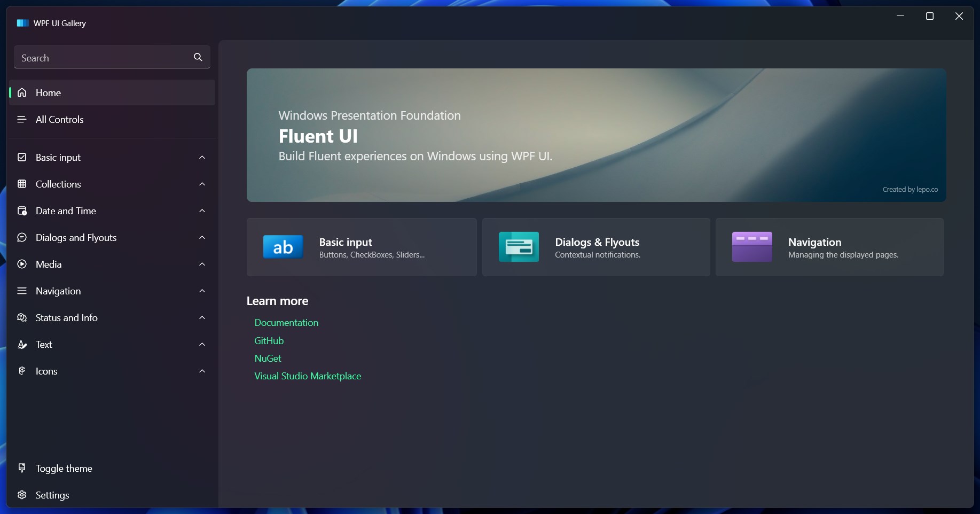Click the search magnifier icon
This screenshot has height=514, width=980.
tap(198, 57)
